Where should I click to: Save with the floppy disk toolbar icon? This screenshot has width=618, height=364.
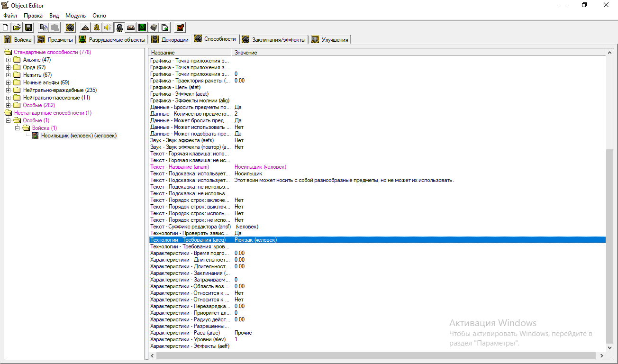[28, 27]
